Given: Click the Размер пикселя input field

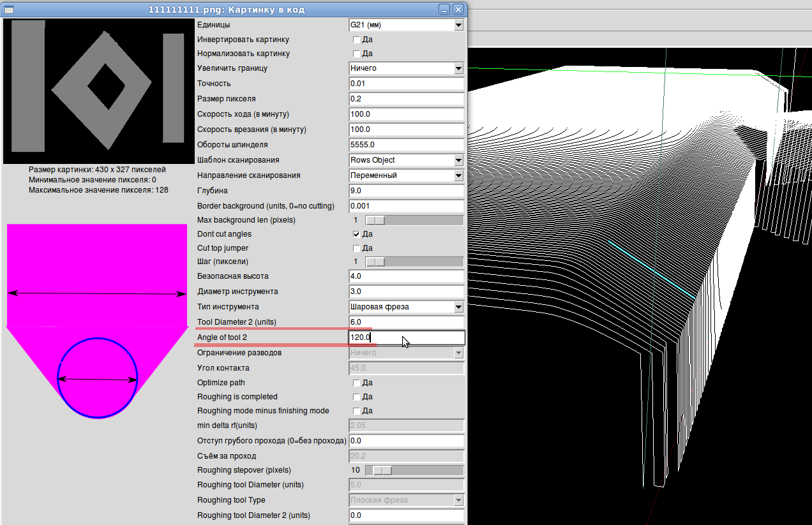Looking at the screenshot, I should click(x=406, y=99).
